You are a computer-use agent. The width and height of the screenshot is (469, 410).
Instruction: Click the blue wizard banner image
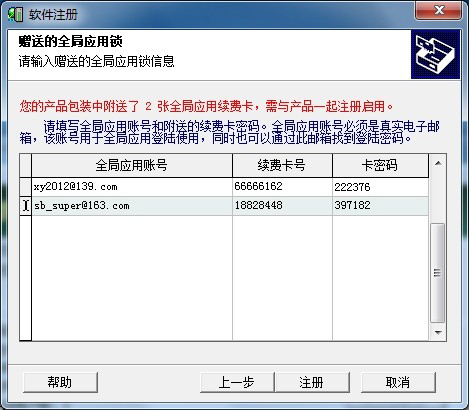435,55
